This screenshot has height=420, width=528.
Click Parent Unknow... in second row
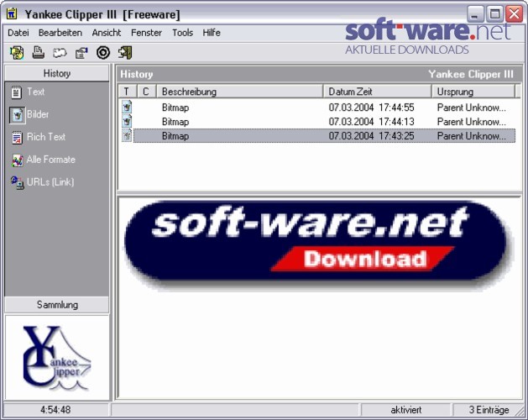pos(472,122)
